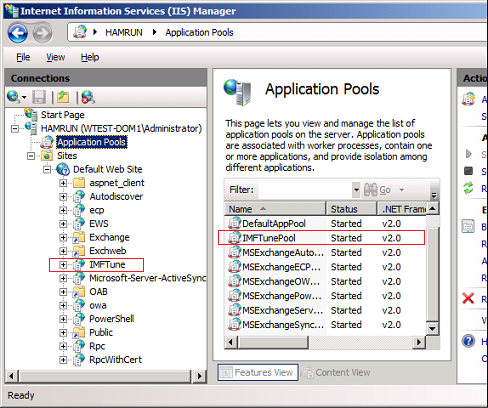The image size is (488, 408).
Task: Switch to Content View tab
Action: [x=336, y=372]
